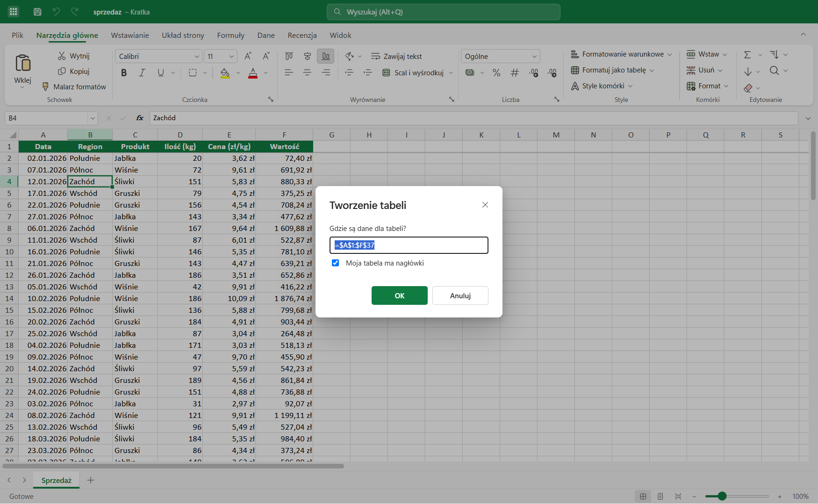Image resolution: width=818 pixels, height=504 pixels.
Task: Open the Dane ribbon tab
Action: click(x=266, y=36)
